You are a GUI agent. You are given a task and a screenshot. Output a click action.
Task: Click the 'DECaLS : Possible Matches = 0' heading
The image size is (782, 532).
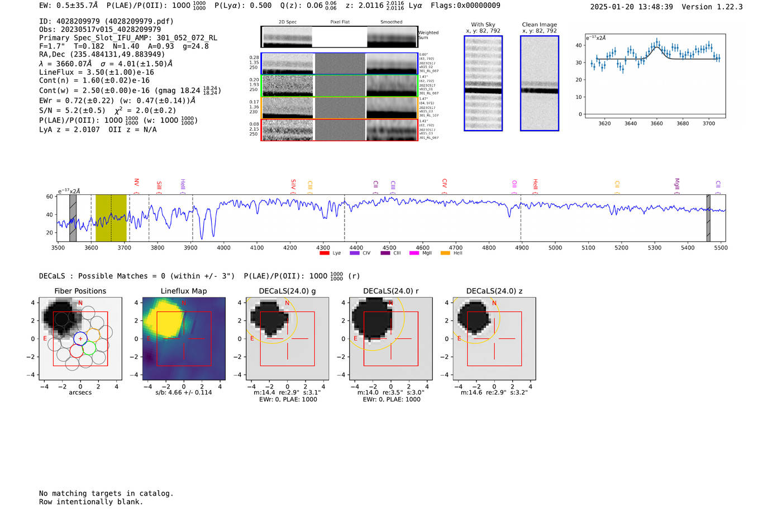102,276
